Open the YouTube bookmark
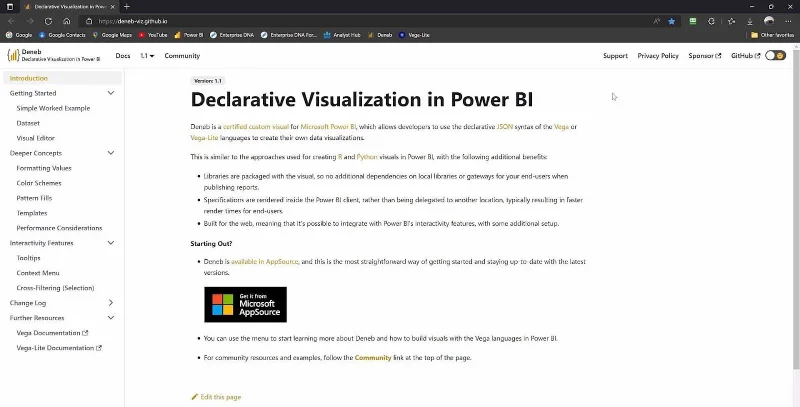800x407 pixels. (153, 35)
